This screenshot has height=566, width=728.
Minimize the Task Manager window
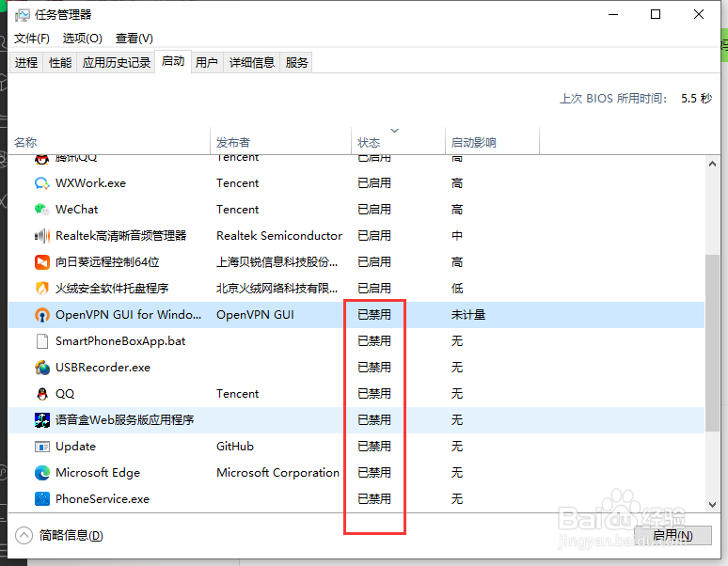pyautogui.click(x=613, y=14)
